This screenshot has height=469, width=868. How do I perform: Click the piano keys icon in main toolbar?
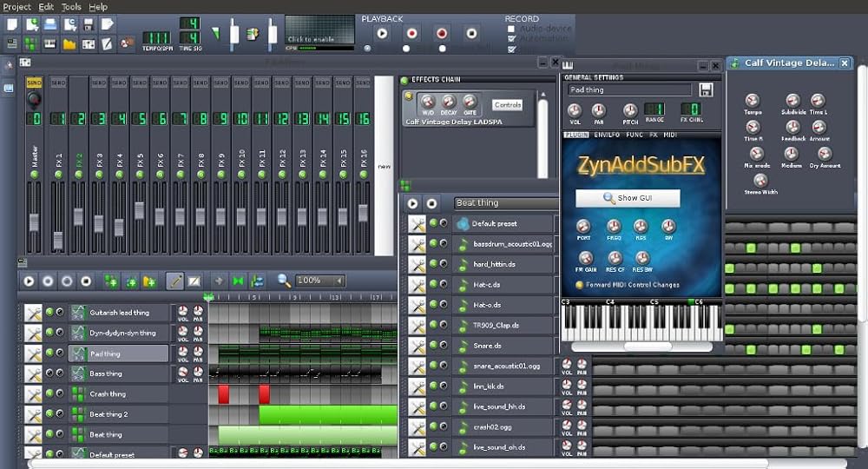tap(49, 43)
